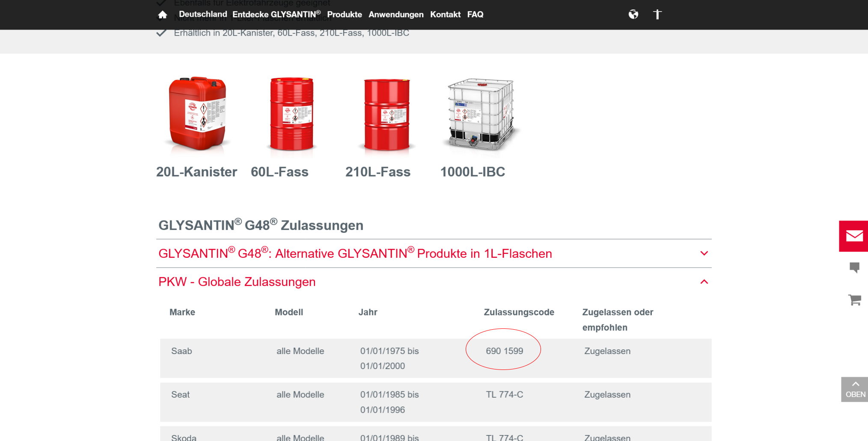Click TL 774-C in the Seat row

point(504,395)
